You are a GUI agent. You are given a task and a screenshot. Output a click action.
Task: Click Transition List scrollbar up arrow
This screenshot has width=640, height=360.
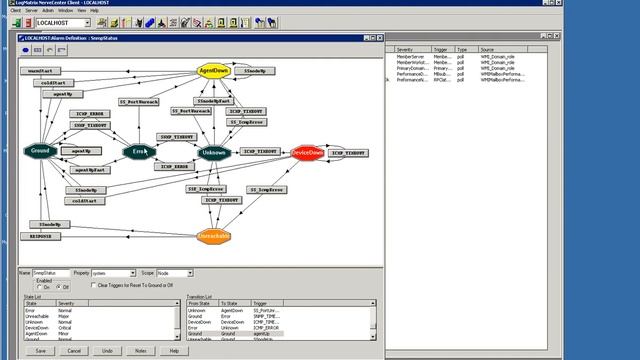(x=373, y=303)
